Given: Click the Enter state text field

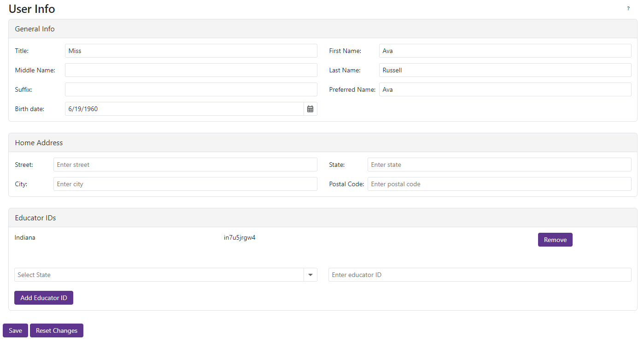Looking at the screenshot, I should pos(499,165).
